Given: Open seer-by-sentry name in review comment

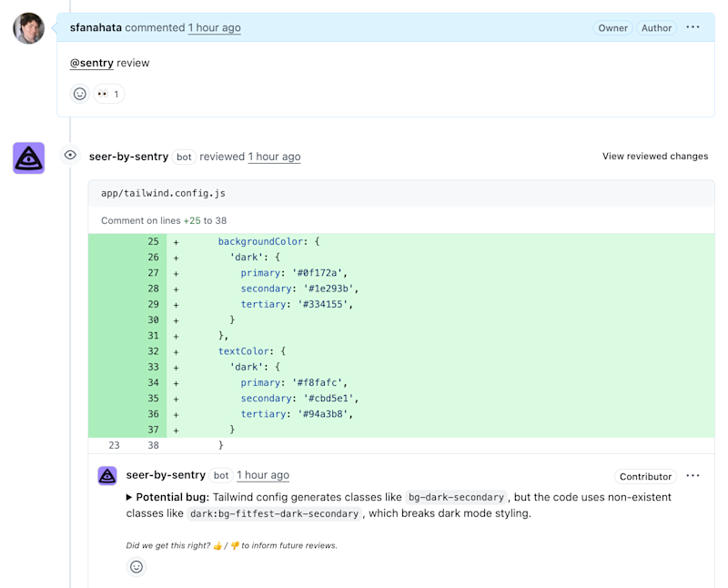Looking at the screenshot, I should coord(166,475).
